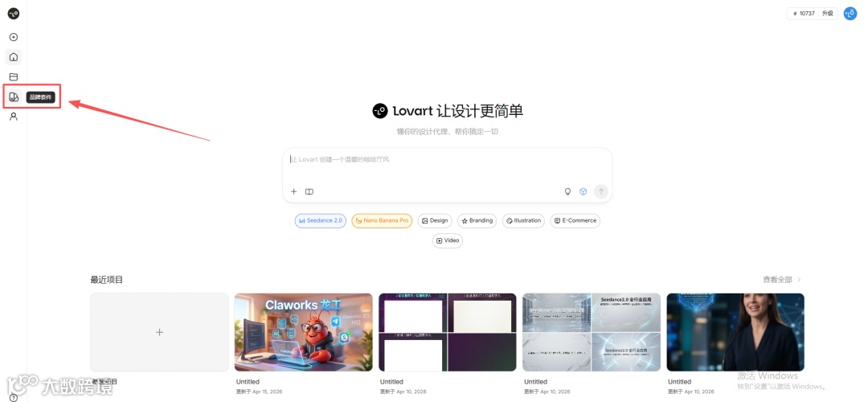The height and width of the screenshot is (402, 868).
Task: Open the woman portrait project thumbnail
Action: [x=735, y=332]
